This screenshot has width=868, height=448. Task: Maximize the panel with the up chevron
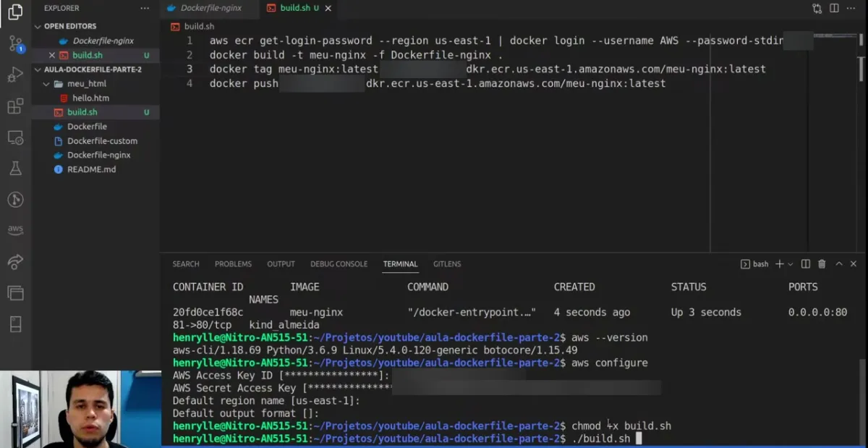click(x=838, y=264)
